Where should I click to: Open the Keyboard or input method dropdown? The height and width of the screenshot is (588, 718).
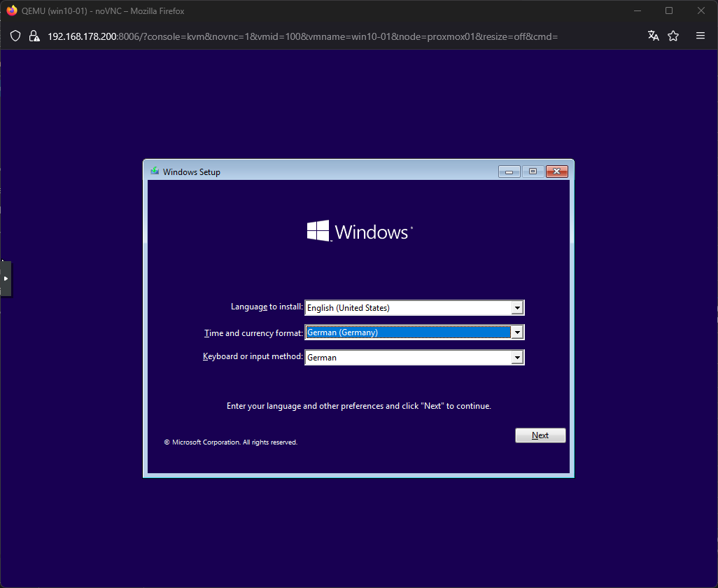517,358
